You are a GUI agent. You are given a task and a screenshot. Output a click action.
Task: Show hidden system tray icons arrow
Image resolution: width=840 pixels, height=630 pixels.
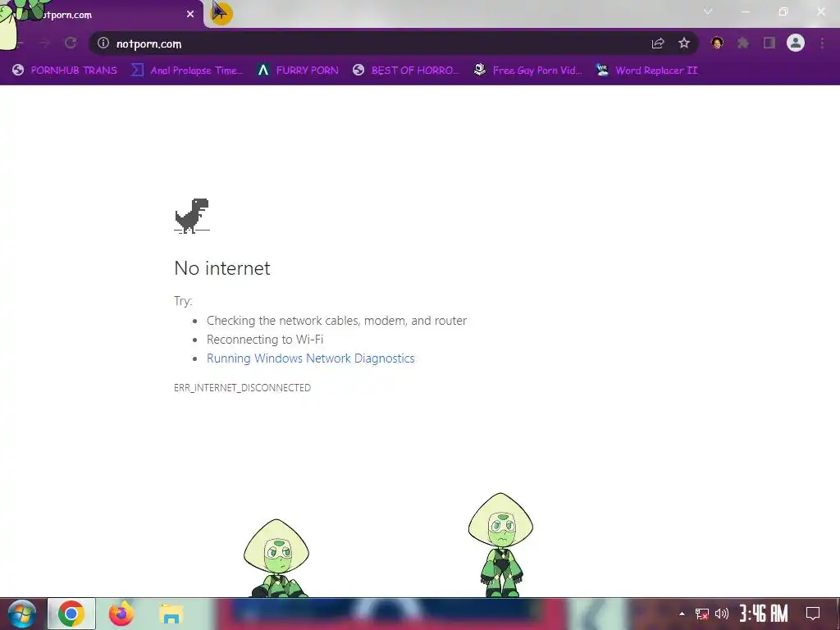682,614
